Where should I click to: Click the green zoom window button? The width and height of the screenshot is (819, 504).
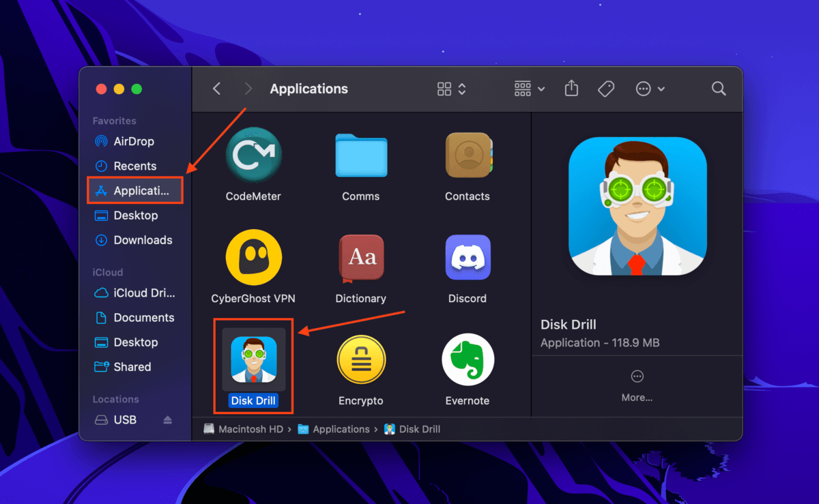[x=136, y=89]
